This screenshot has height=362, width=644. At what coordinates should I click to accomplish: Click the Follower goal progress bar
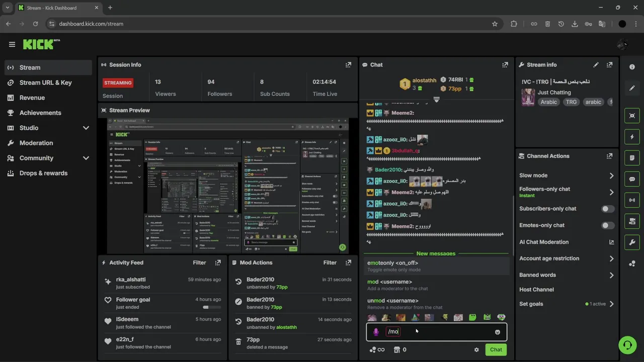pyautogui.click(x=212, y=307)
